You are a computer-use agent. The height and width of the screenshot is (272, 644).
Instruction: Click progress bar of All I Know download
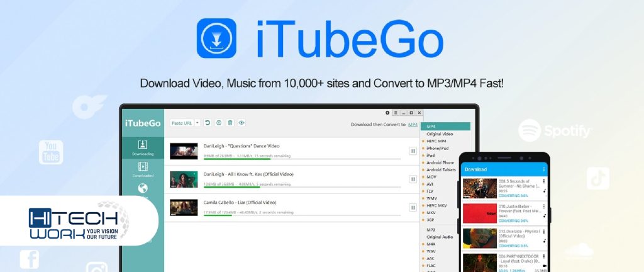click(x=302, y=188)
